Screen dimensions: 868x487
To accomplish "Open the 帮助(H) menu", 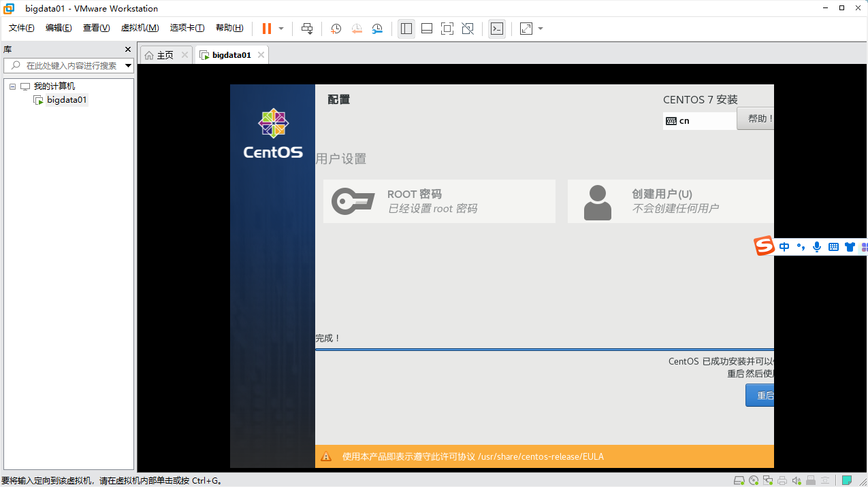I will tap(229, 28).
